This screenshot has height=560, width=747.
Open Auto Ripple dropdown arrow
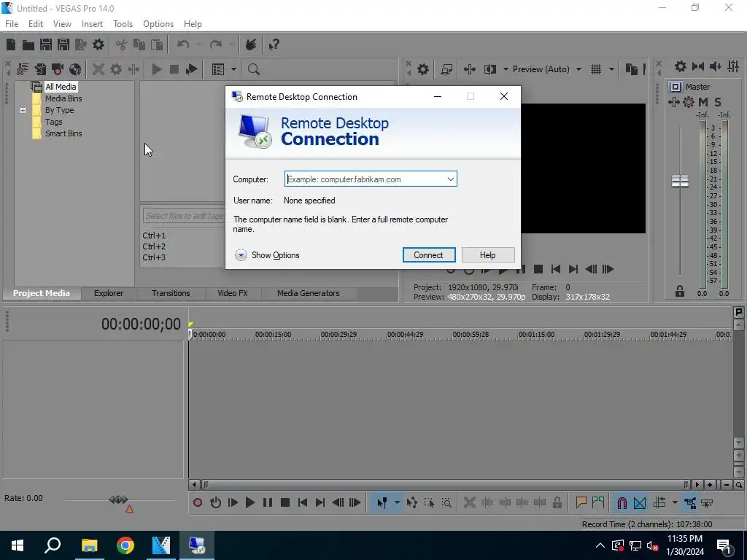[675, 503]
